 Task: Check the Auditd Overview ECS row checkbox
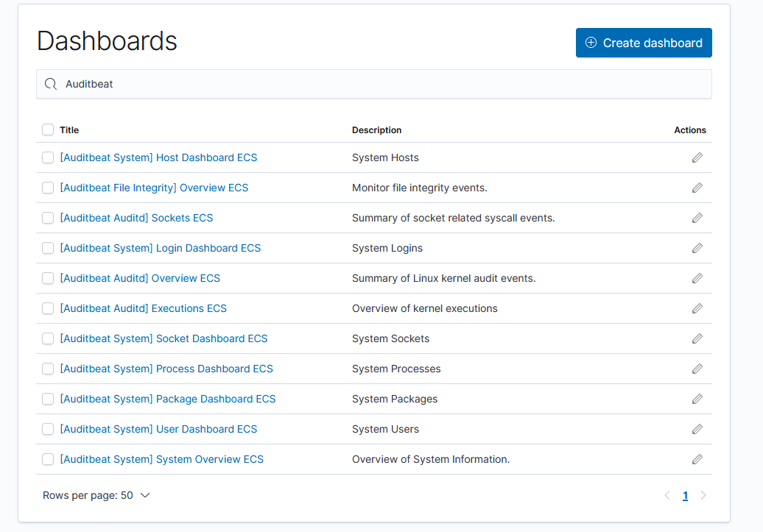tap(48, 278)
